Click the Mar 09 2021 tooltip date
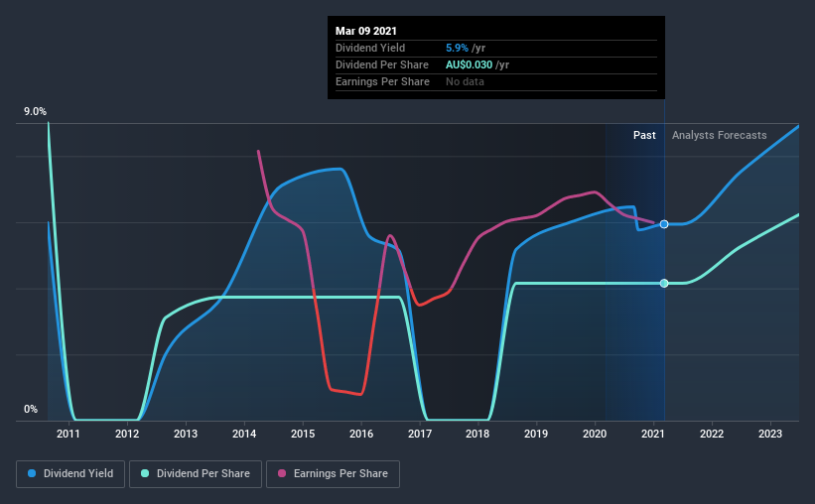815x504 pixels. point(366,31)
